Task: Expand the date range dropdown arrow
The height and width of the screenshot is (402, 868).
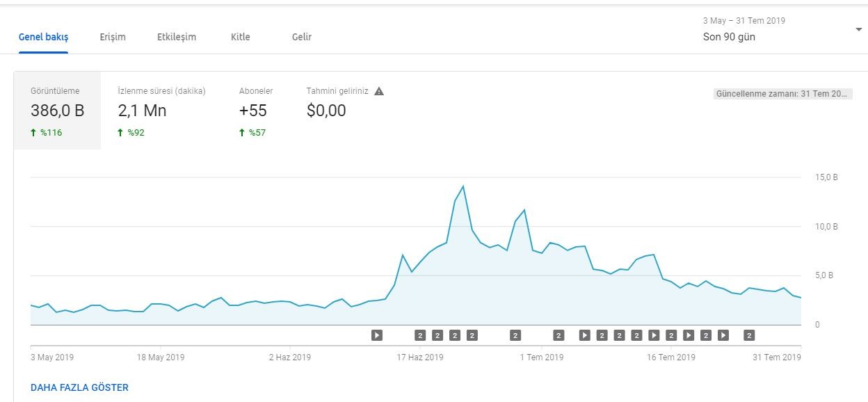Action: coord(858,29)
